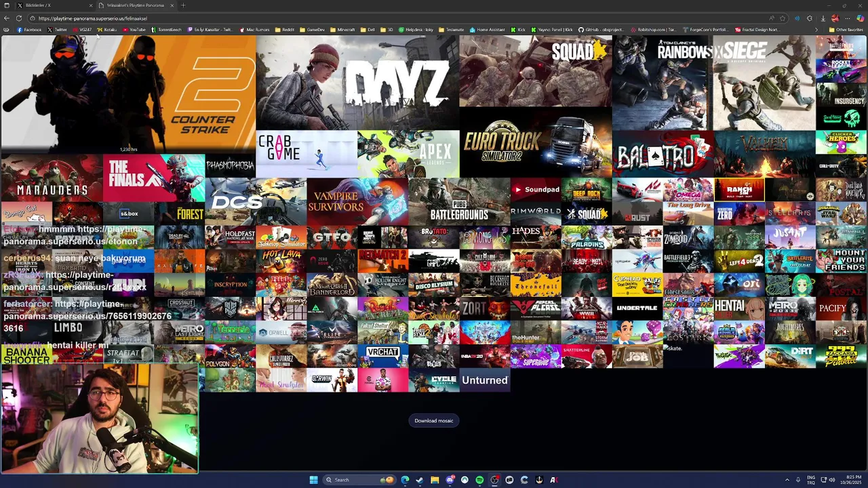Screen dimensions: 868x488
Task: Open the GameDev bookmarks folder
Action: click(x=312, y=30)
